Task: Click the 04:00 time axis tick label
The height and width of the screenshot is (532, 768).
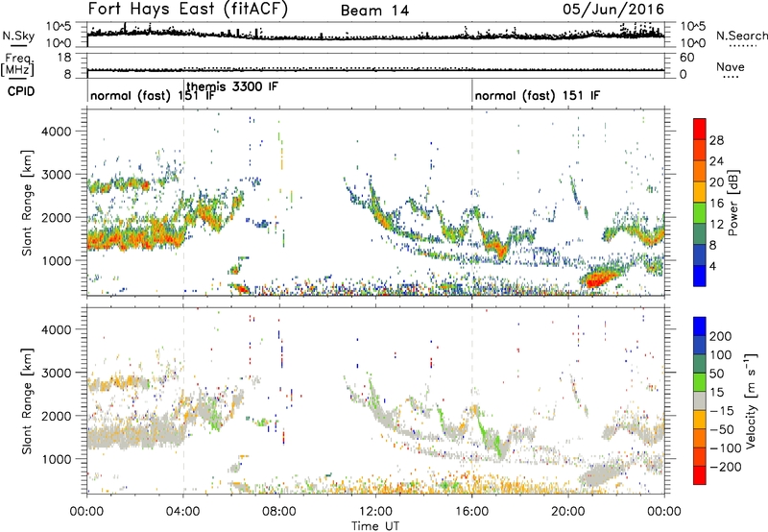Action: point(182,512)
